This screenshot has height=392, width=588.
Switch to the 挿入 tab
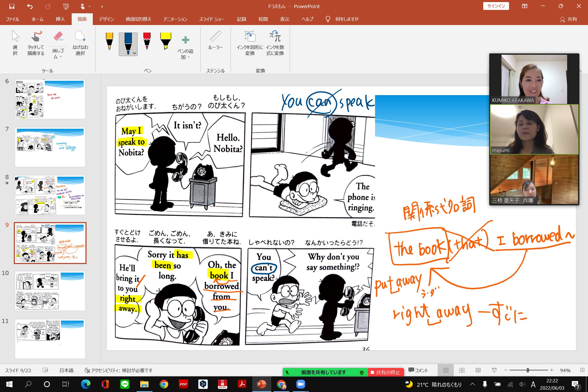pyautogui.click(x=60, y=19)
